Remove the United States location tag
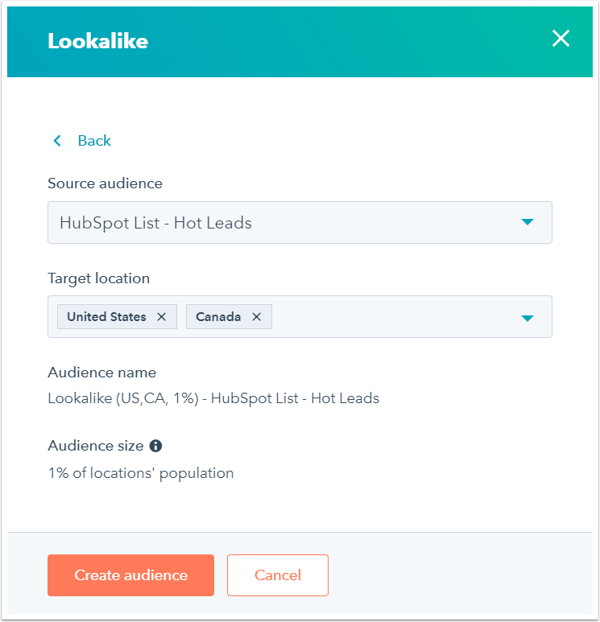 [161, 317]
